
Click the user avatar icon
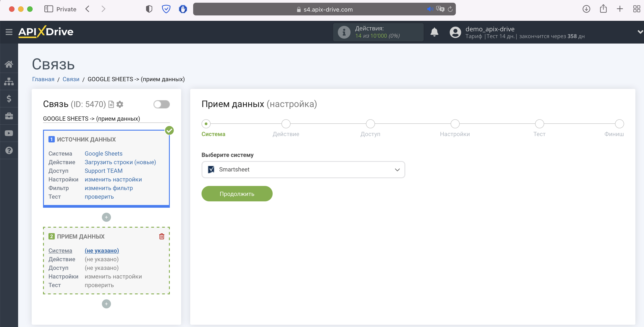tap(455, 32)
